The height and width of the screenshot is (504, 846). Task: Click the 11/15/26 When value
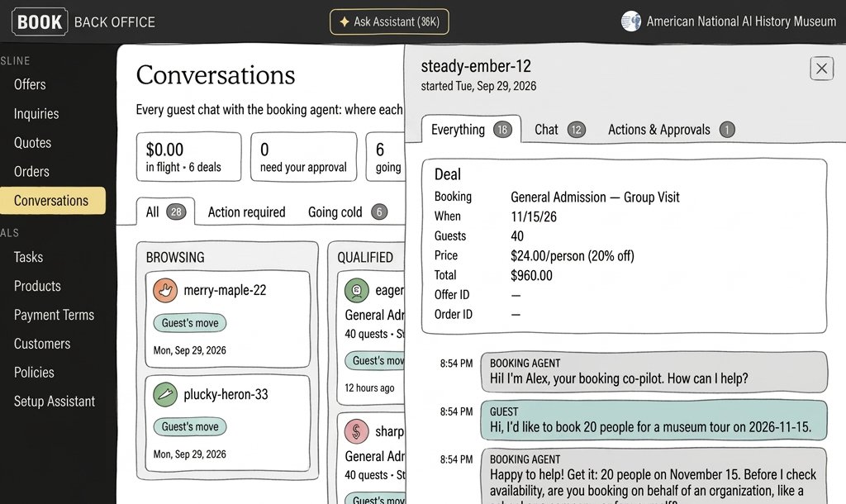click(x=534, y=216)
